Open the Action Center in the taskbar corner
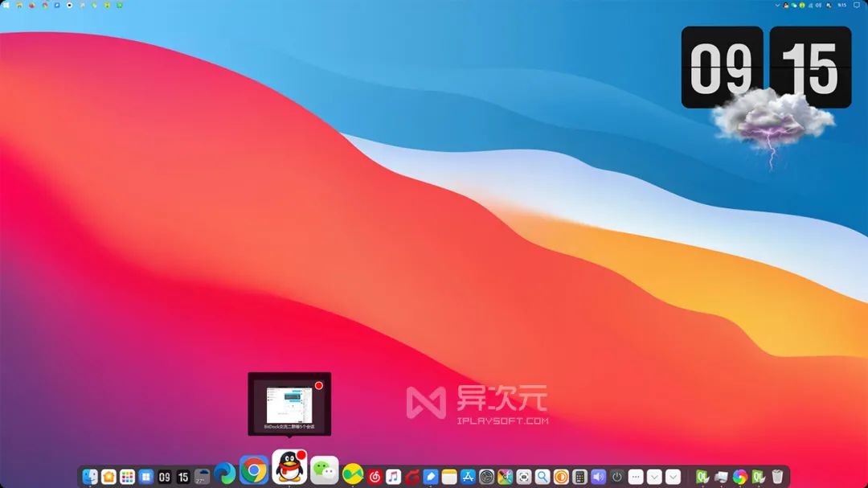This screenshot has height=488, width=868. [856, 6]
